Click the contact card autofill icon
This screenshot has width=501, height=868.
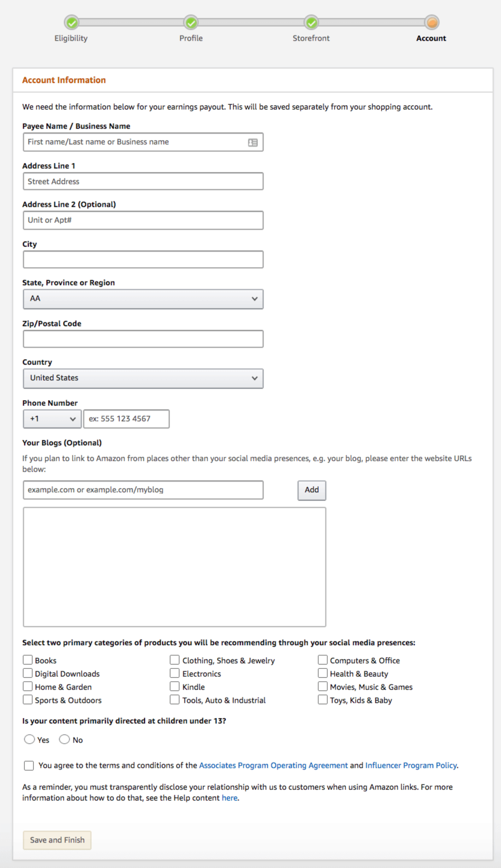point(253,142)
